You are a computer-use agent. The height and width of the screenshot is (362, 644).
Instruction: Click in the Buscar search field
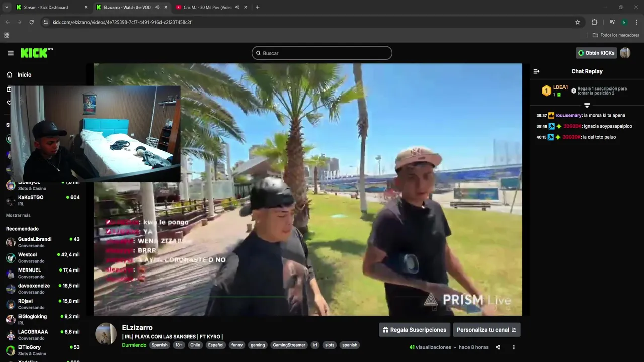[322, 53]
